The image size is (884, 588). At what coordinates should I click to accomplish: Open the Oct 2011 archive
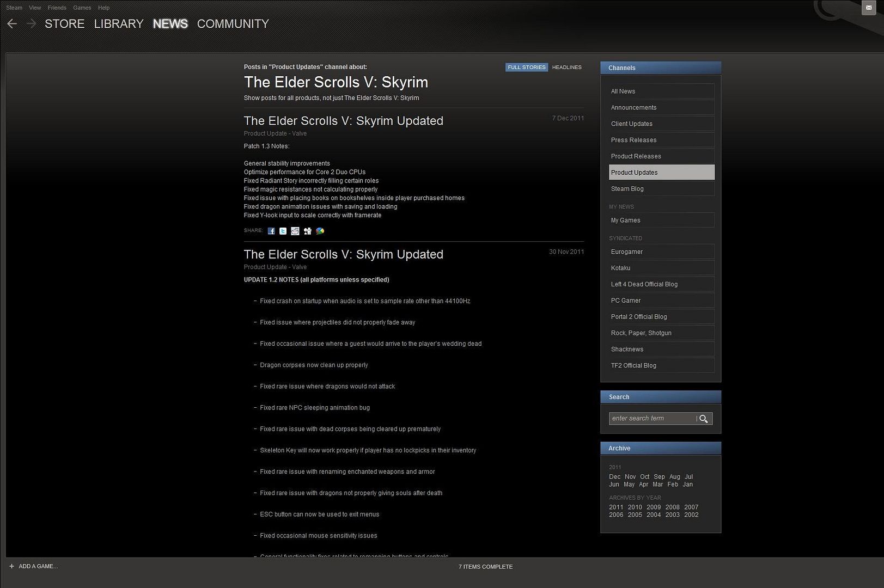tap(645, 476)
